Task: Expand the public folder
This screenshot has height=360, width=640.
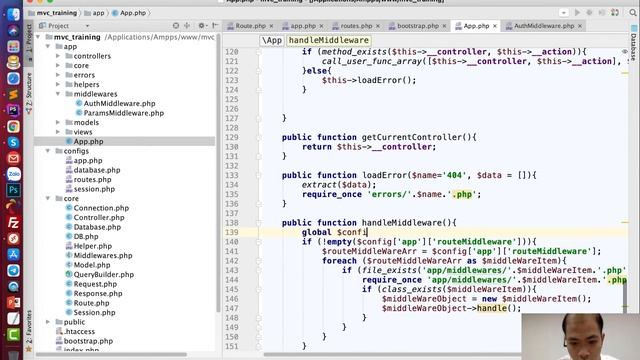Action: pyautogui.click(x=48, y=322)
